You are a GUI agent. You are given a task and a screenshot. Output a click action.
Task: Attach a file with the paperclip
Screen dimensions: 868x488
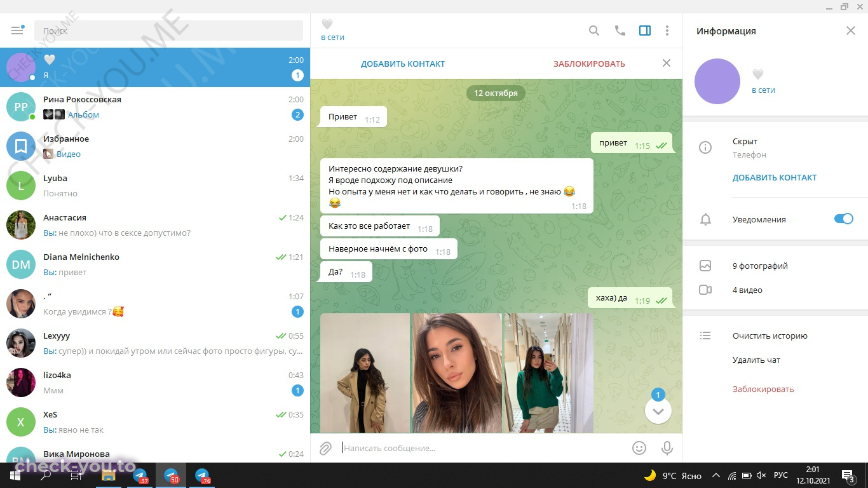[325, 448]
